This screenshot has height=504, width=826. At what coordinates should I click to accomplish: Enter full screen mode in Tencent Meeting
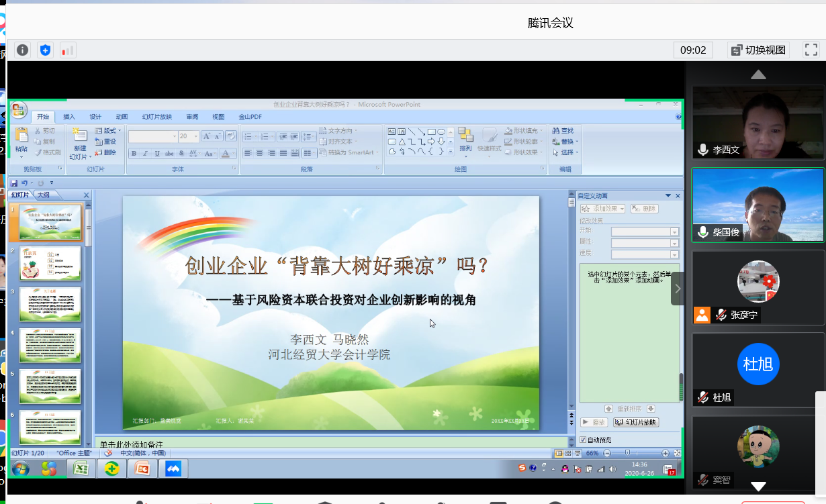811,50
